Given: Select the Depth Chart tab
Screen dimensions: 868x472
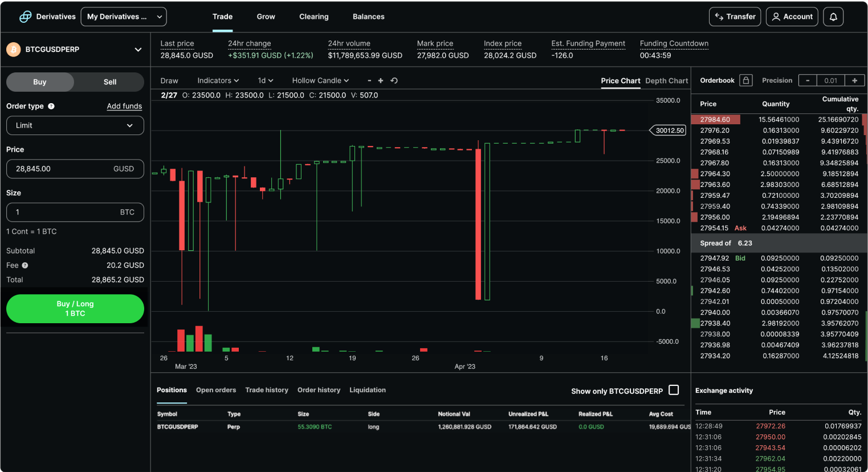Looking at the screenshot, I should coord(667,81).
